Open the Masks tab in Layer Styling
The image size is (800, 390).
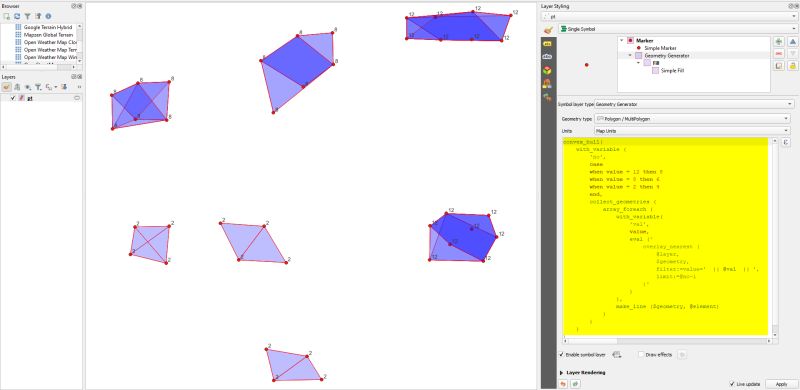pyautogui.click(x=547, y=57)
